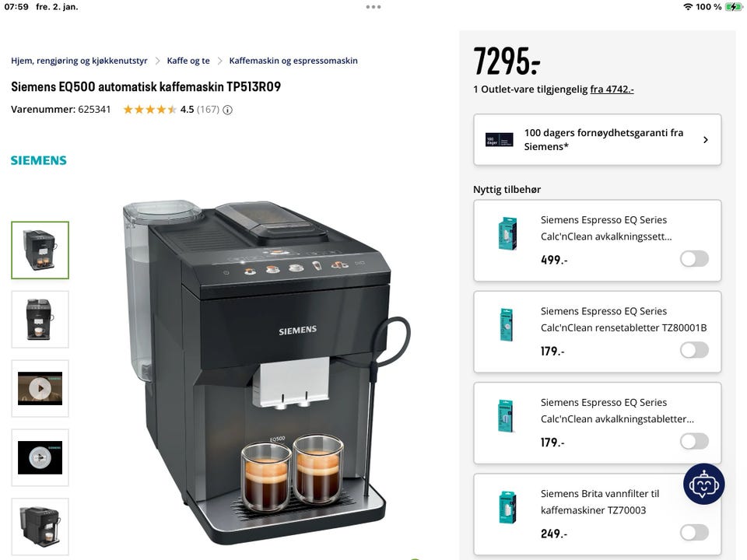Click the 100 dager guarantee badge icon

[x=500, y=140]
